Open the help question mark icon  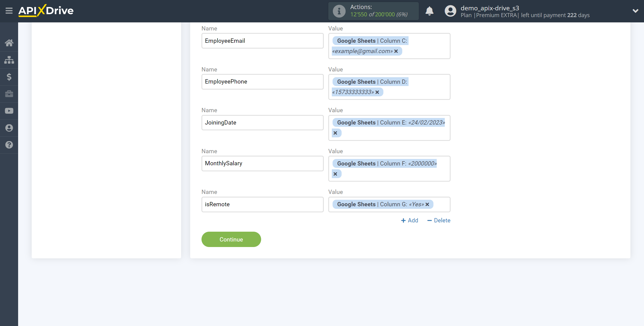pos(9,145)
